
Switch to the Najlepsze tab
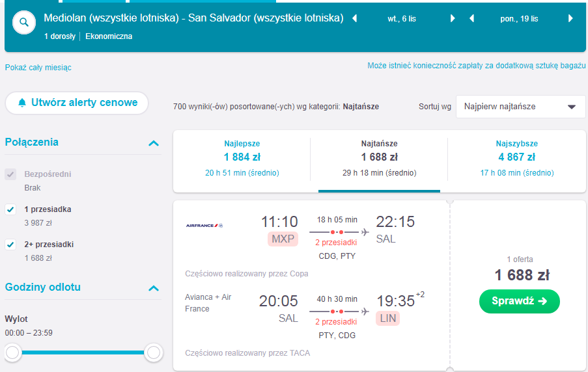(242, 159)
